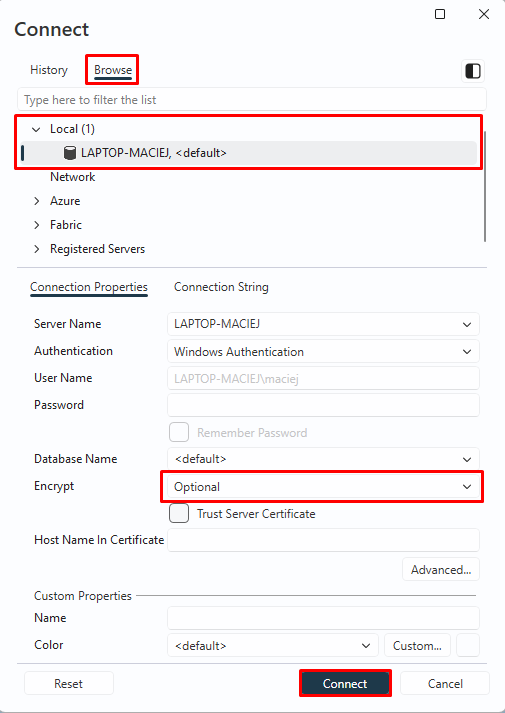Click the color preview swatch beside Custom...
Screen dimensions: 505x713
point(468,645)
